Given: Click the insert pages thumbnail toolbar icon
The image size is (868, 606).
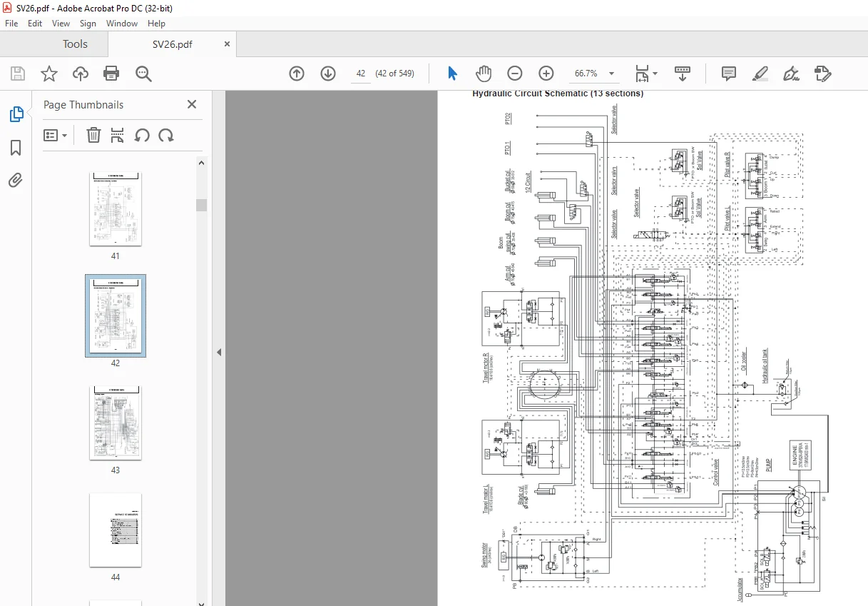Looking at the screenshot, I should coord(118,135).
